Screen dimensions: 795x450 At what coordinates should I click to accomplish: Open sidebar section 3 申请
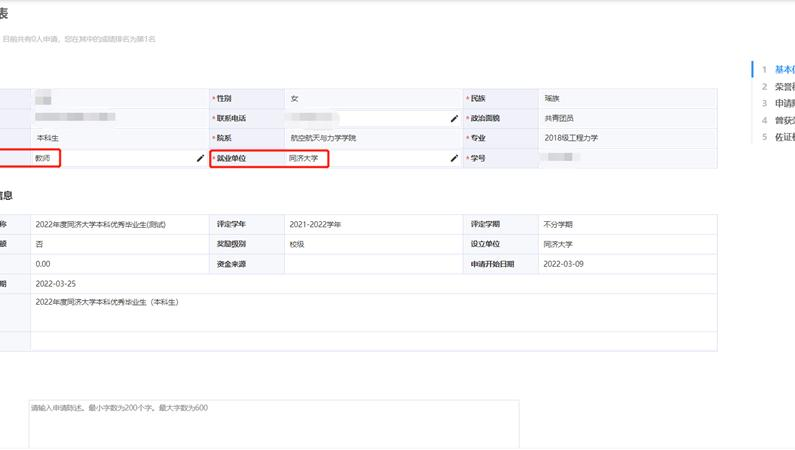click(777, 103)
